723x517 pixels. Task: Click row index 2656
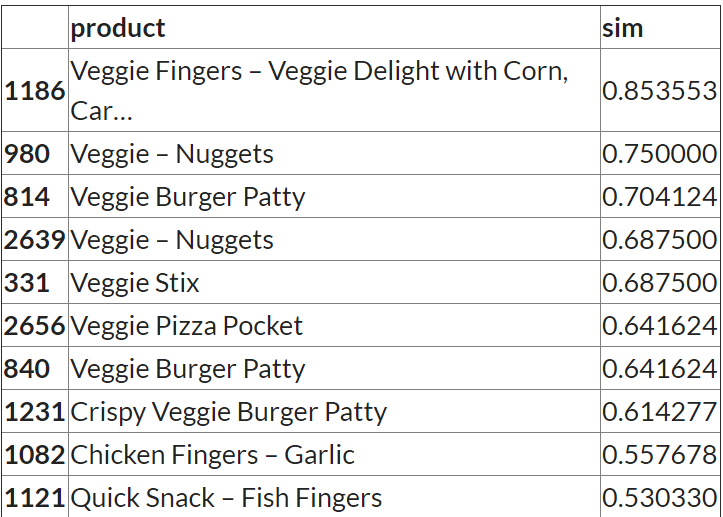[x=35, y=326]
